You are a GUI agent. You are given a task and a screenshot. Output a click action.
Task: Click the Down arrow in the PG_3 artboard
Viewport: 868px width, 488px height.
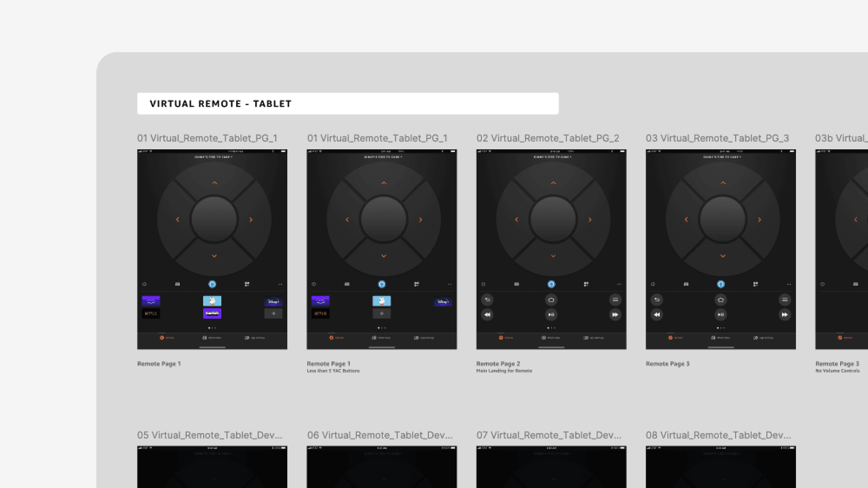pyautogui.click(x=723, y=256)
